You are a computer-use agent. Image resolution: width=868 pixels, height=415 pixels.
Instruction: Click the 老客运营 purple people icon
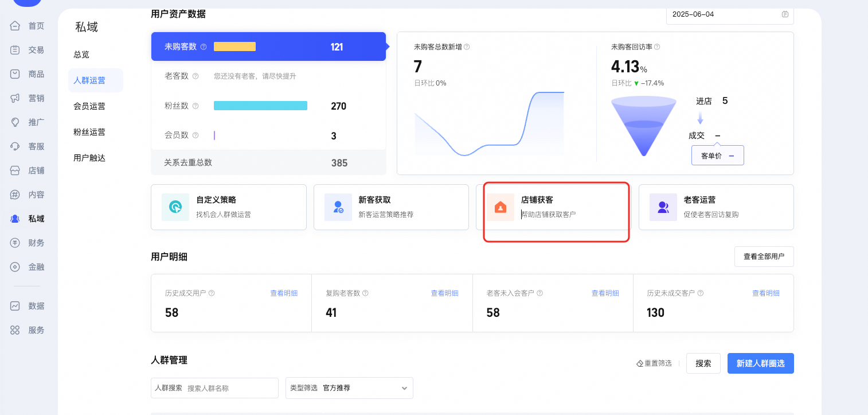[663, 207]
